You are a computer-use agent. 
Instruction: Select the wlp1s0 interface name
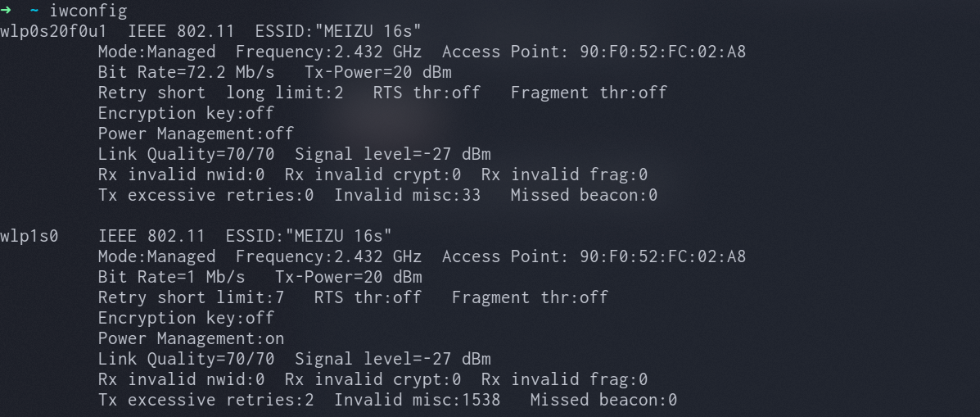[x=29, y=236]
